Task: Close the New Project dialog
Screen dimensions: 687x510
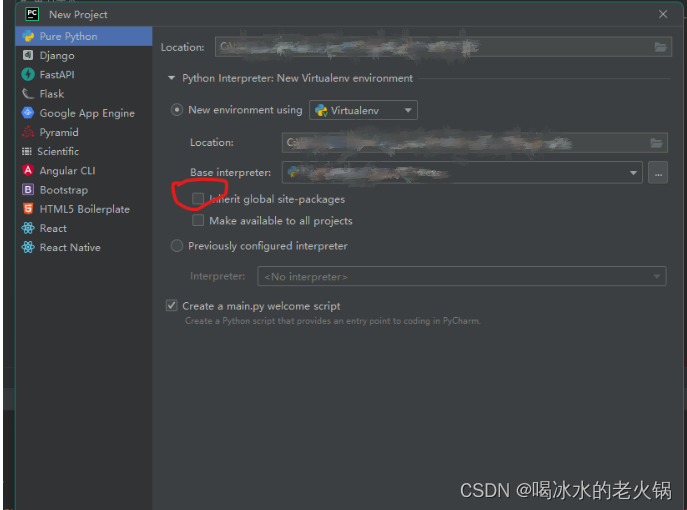Action: point(663,14)
